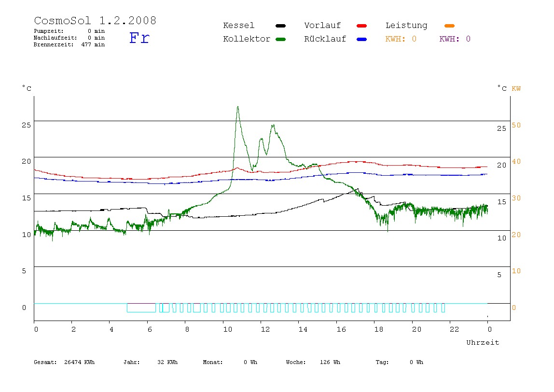554x392 pixels.
Task: Click the black Kessel legend swatch
Action: tap(280, 26)
